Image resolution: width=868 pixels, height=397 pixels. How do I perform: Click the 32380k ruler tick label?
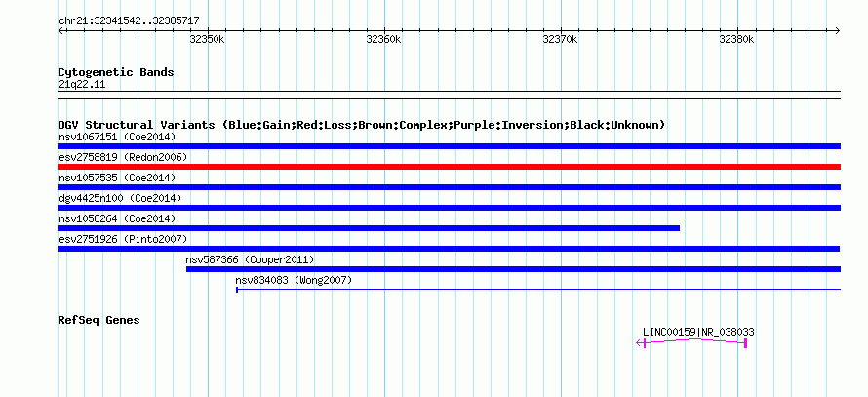point(736,39)
